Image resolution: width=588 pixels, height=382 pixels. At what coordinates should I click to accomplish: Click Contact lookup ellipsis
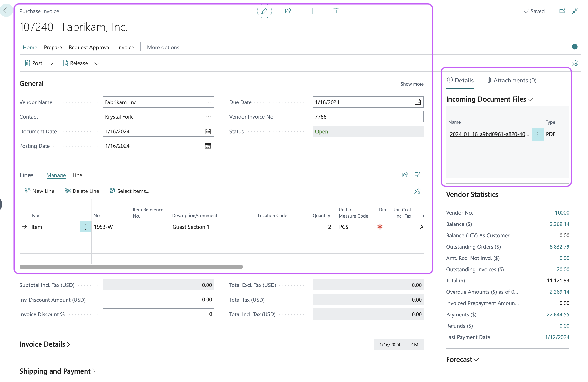pos(208,117)
